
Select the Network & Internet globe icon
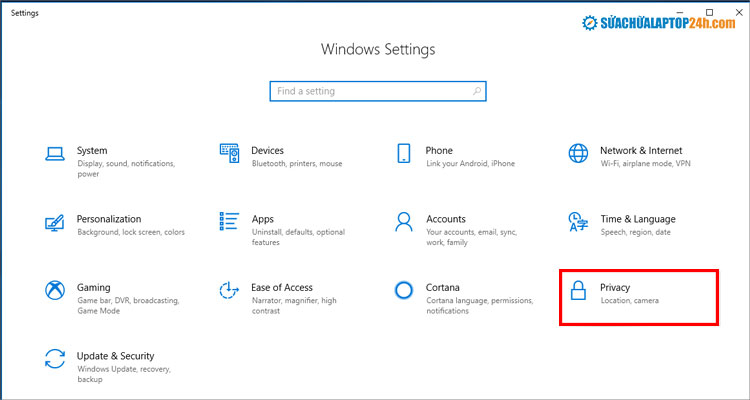click(578, 153)
